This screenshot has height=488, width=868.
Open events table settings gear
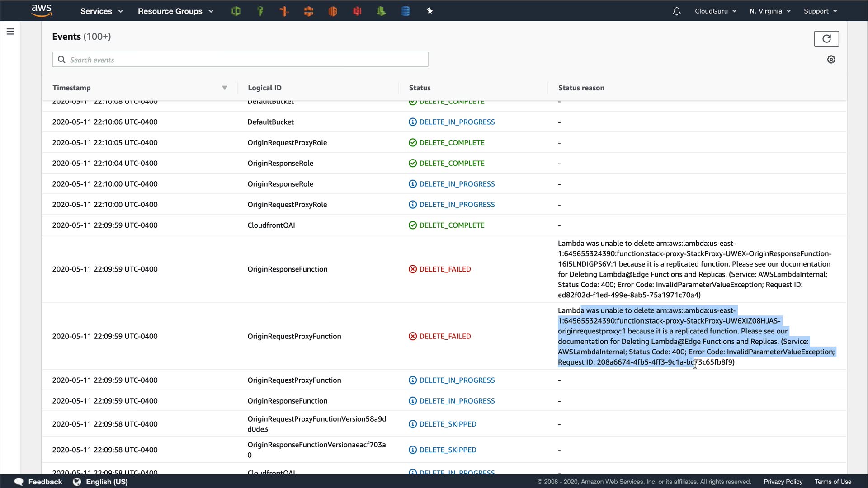point(831,60)
